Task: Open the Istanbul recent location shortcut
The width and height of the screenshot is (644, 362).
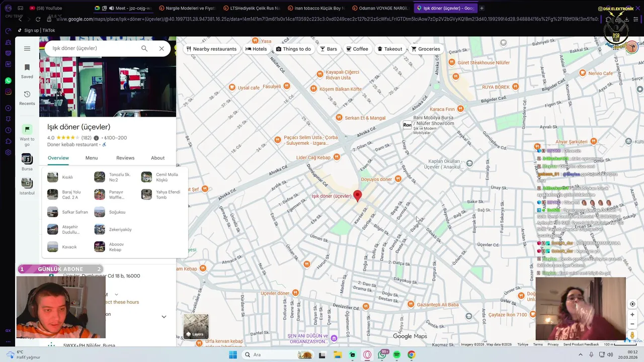Action: click(x=27, y=186)
